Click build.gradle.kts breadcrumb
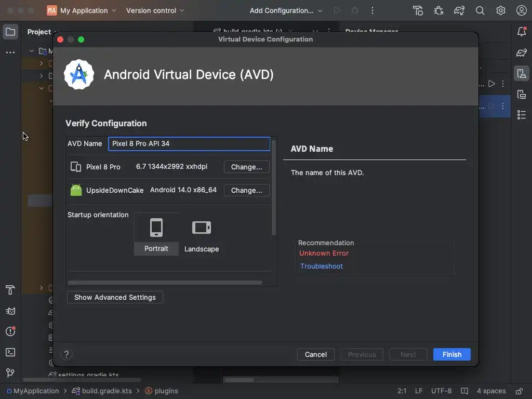 tap(102, 391)
